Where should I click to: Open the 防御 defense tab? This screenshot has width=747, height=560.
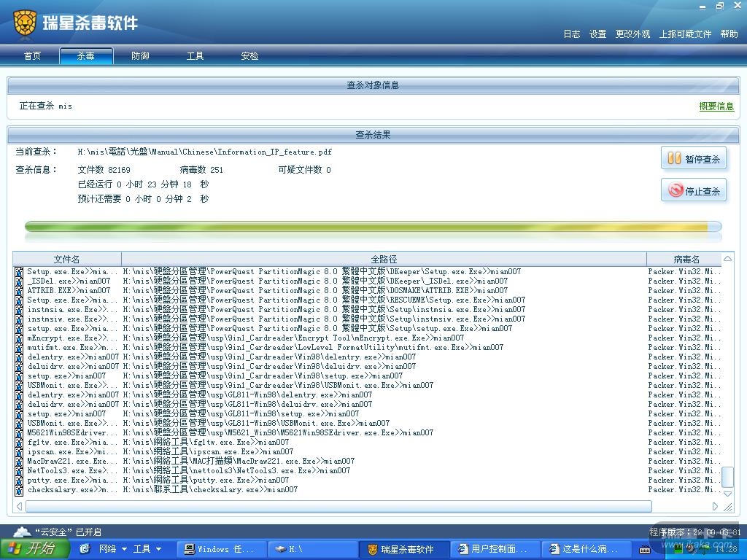click(x=140, y=55)
